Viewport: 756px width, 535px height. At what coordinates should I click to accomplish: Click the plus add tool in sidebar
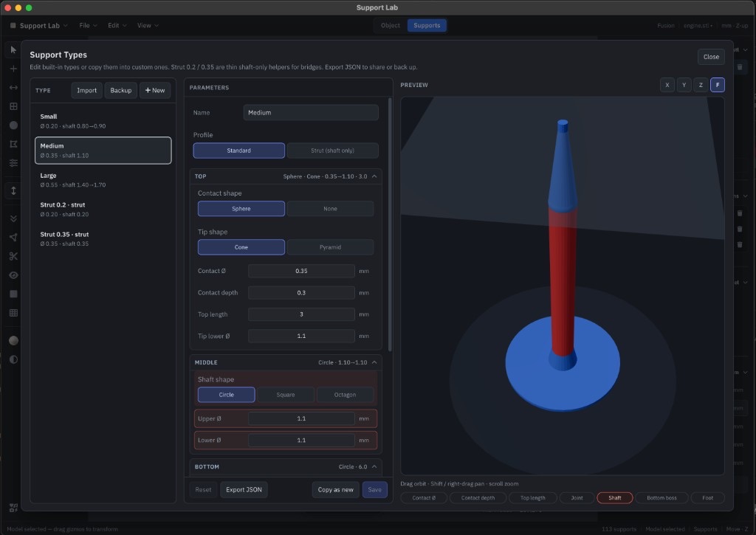13,69
